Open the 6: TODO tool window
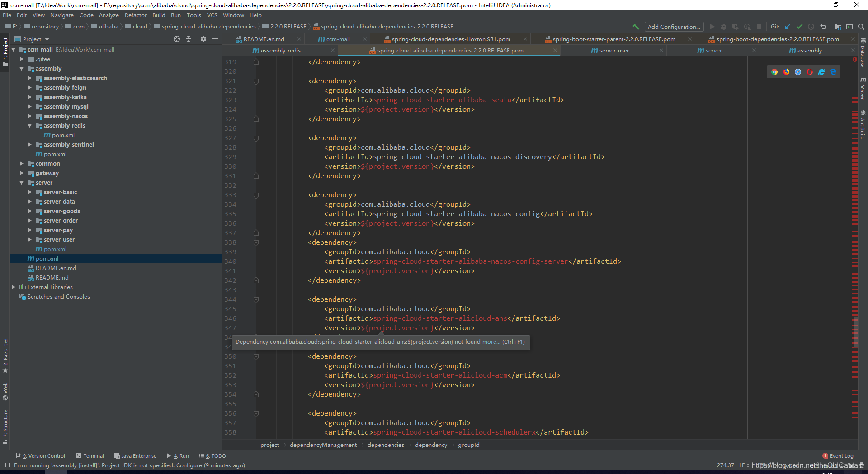Image resolution: width=868 pixels, height=474 pixels. pyautogui.click(x=212, y=456)
